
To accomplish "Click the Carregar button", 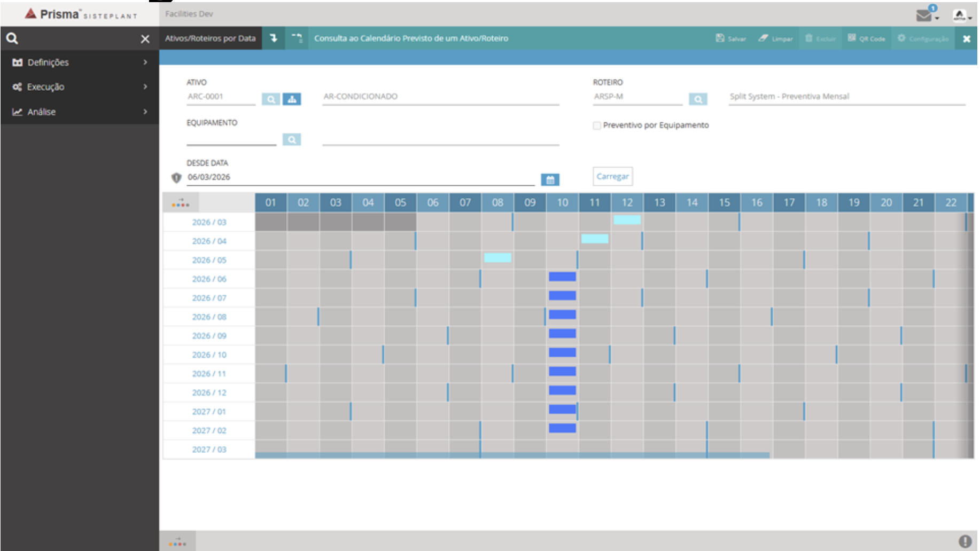I will pyautogui.click(x=612, y=176).
